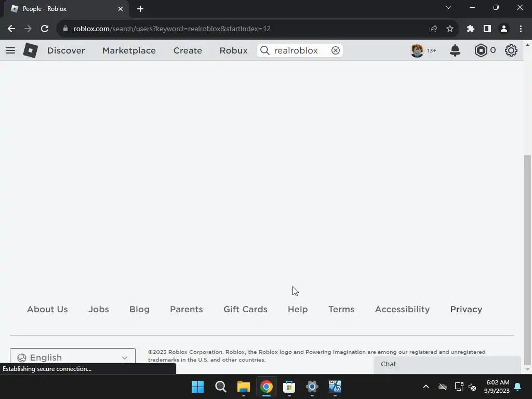
Task: Open the Help footer link
Action: [x=298, y=310]
